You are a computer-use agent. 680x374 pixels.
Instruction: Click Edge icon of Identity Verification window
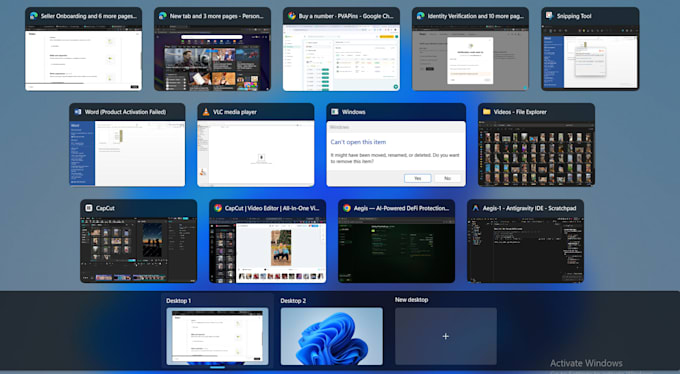pyautogui.click(x=420, y=16)
